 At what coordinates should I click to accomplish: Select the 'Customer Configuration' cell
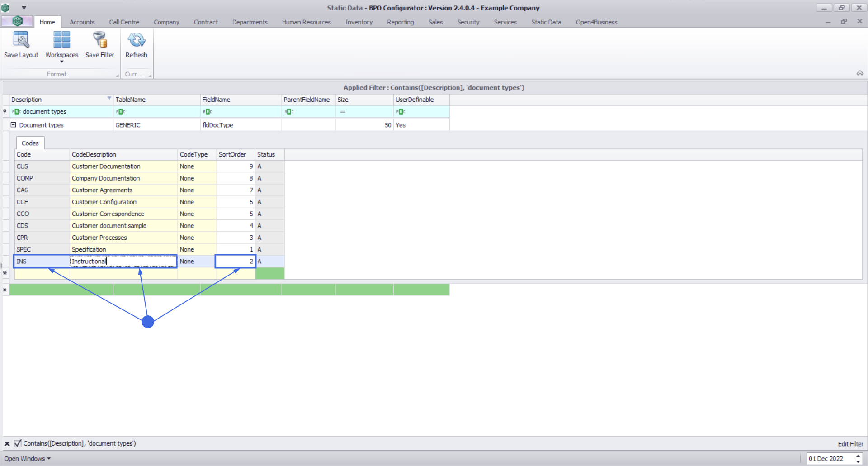[123, 202]
